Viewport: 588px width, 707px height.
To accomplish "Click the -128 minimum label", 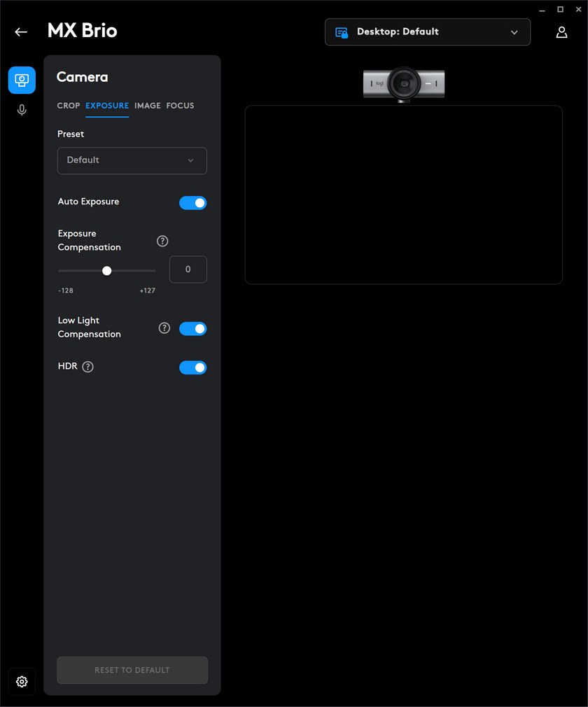I will tap(65, 290).
